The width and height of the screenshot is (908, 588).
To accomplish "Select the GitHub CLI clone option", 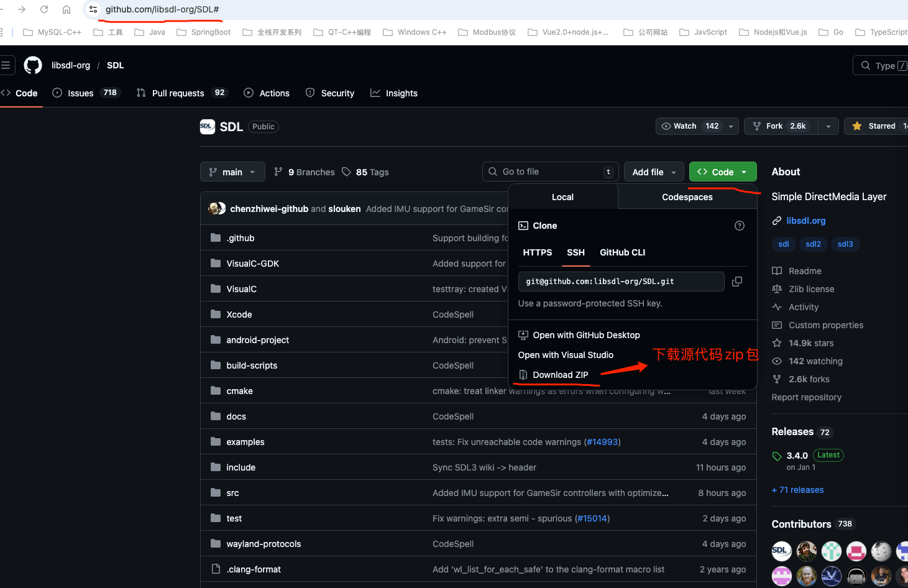I will [622, 252].
